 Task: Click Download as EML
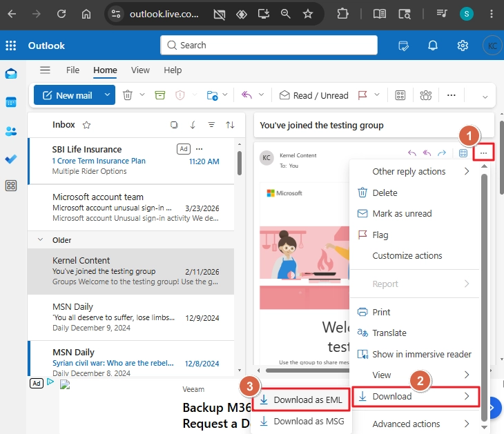(301, 400)
